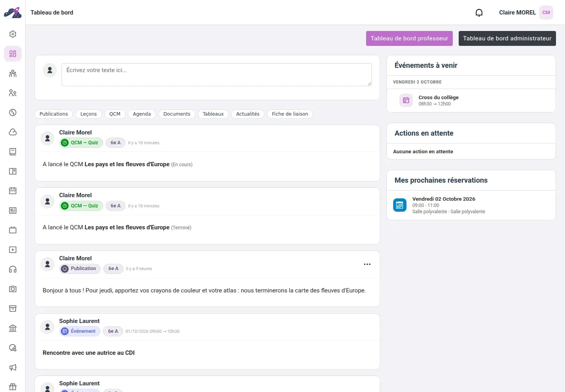The image size is (565, 392).
Task: Open the newspaper icon in sidebar
Action: point(13,211)
